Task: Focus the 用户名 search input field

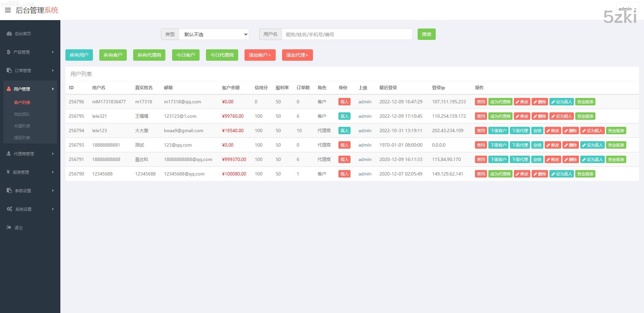Action: pyautogui.click(x=347, y=34)
